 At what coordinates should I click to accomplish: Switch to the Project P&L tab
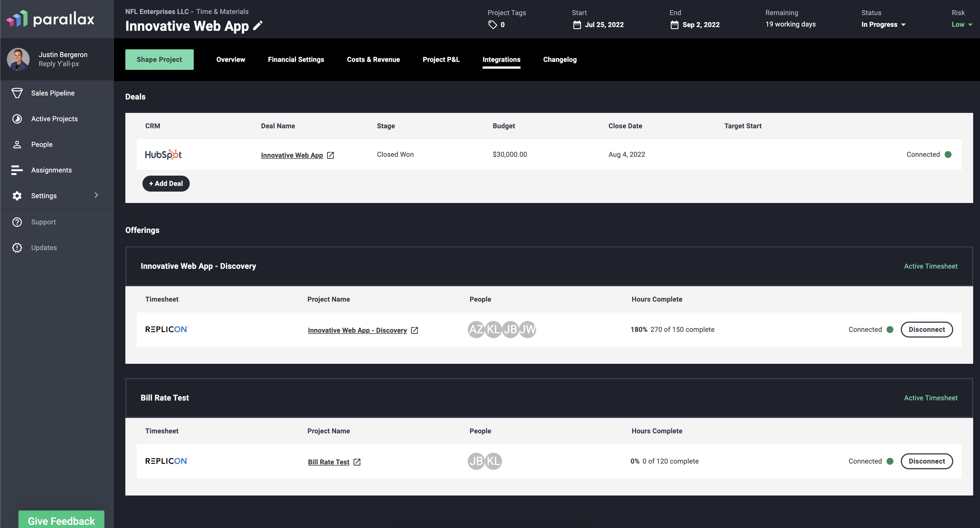point(441,59)
